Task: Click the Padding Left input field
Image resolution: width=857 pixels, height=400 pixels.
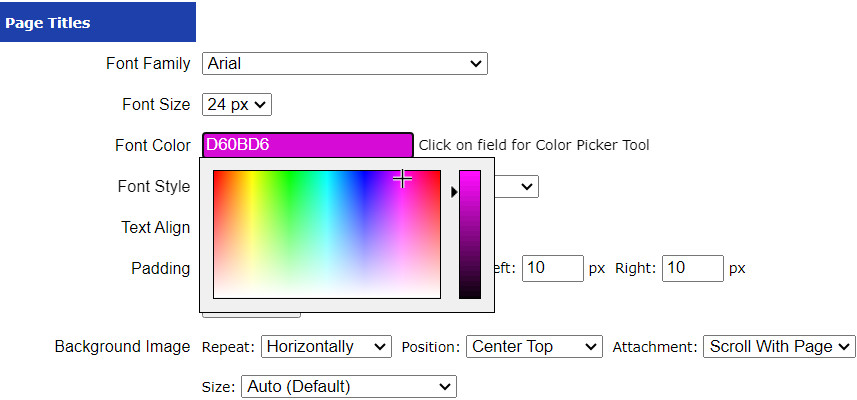Action: 553,268
